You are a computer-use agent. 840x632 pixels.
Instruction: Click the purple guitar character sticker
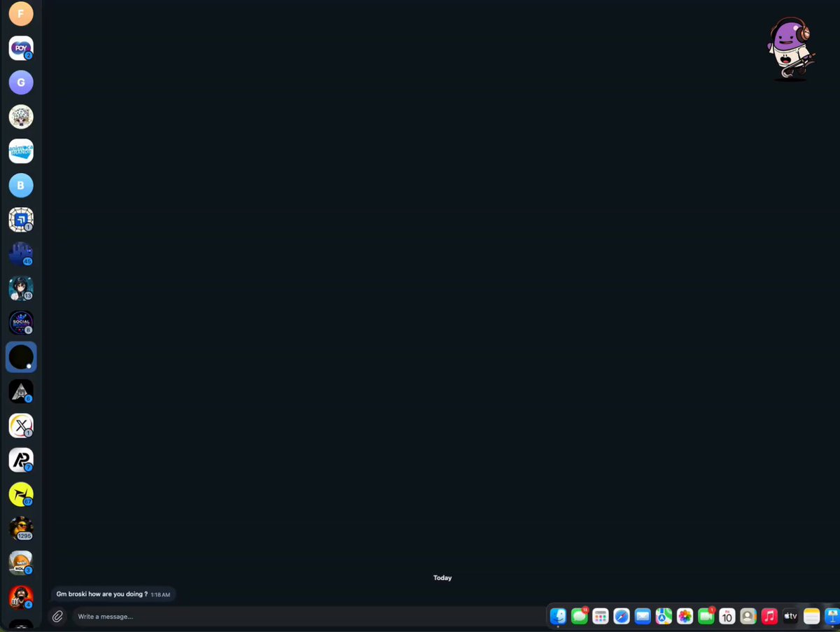pos(791,49)
